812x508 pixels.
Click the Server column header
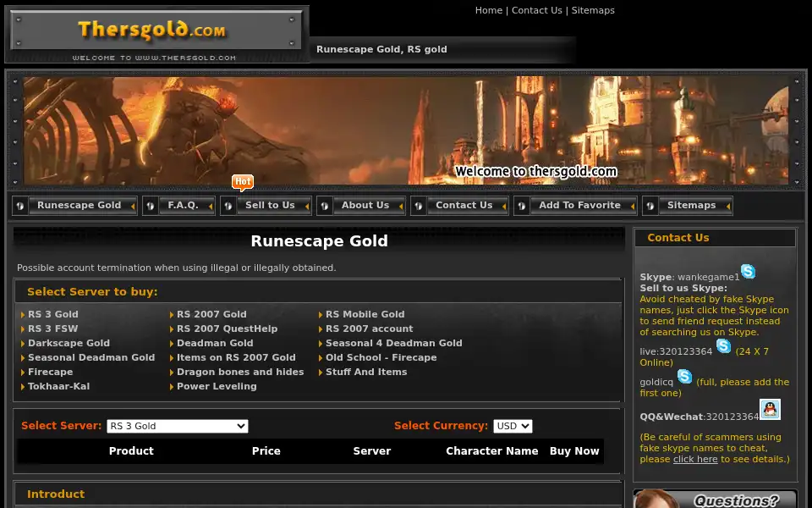tap(372, 451)
